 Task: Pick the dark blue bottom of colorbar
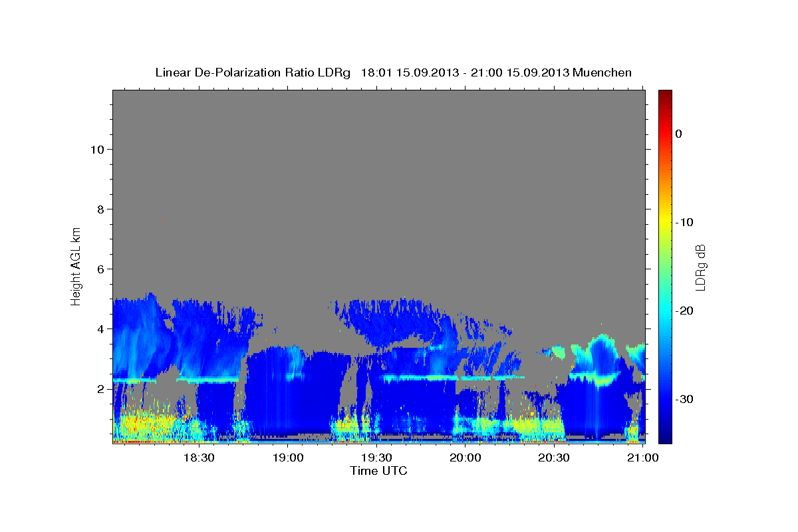tap(665, 439)
